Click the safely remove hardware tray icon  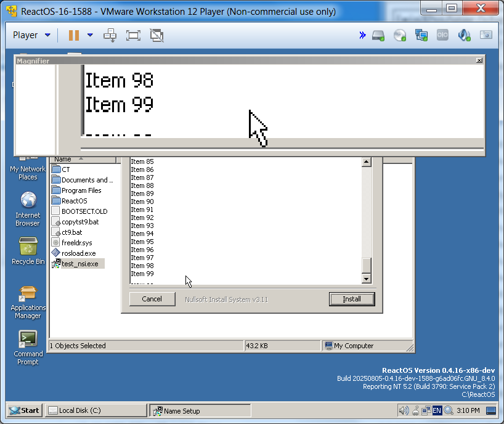pos(416,410)
